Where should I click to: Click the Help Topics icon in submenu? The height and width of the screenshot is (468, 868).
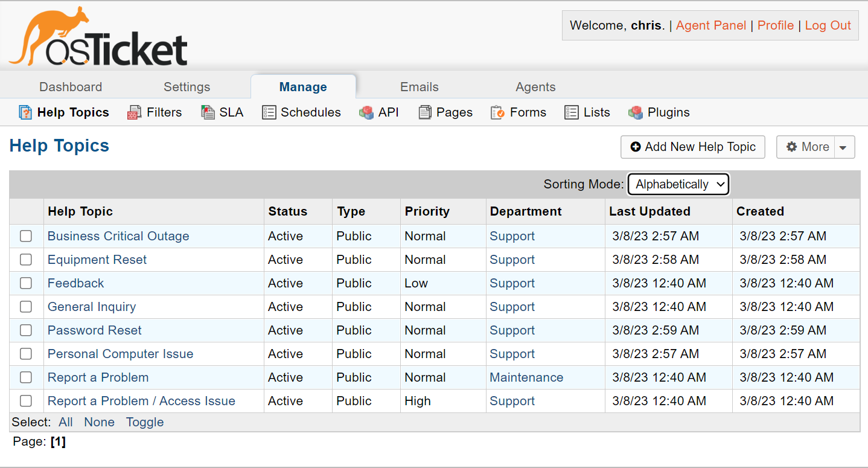pos(25,113)
